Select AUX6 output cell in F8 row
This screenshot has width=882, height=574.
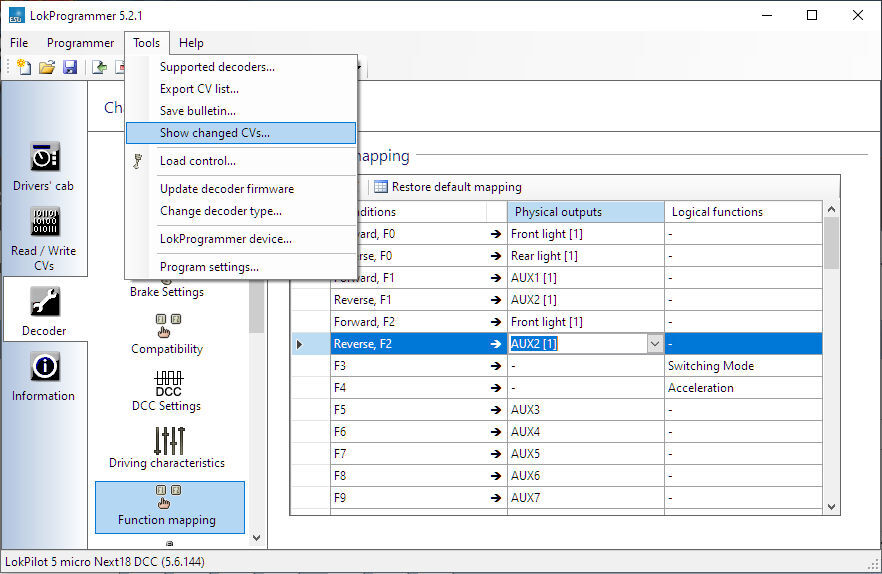[x=586, y=476]
